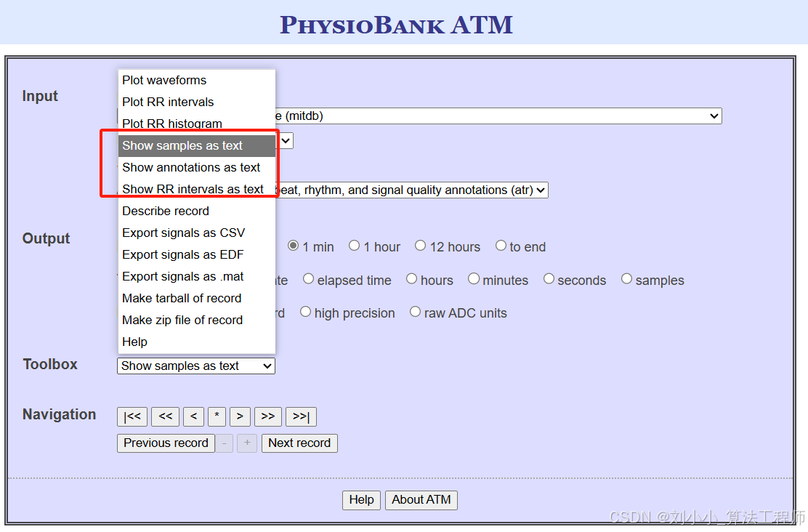This screenshot has height=532, width=808.
Task: Set time format to elapsed time
Action: 308,279
